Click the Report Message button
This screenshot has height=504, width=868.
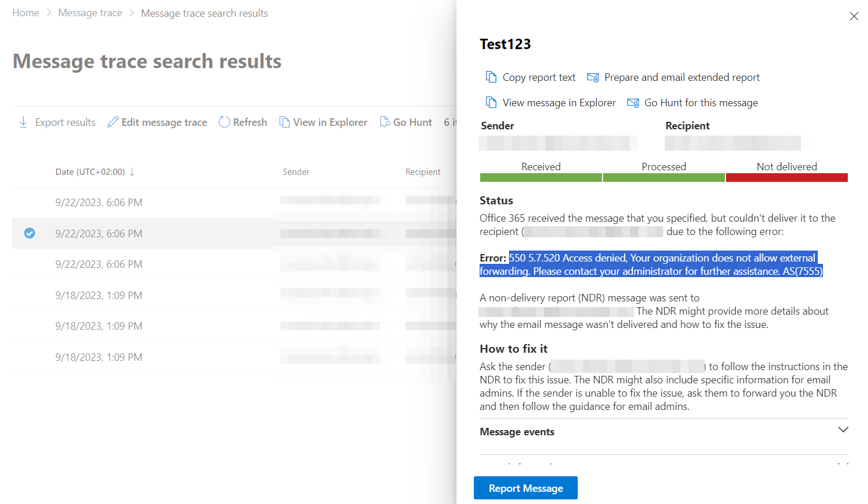pos(526,488)
